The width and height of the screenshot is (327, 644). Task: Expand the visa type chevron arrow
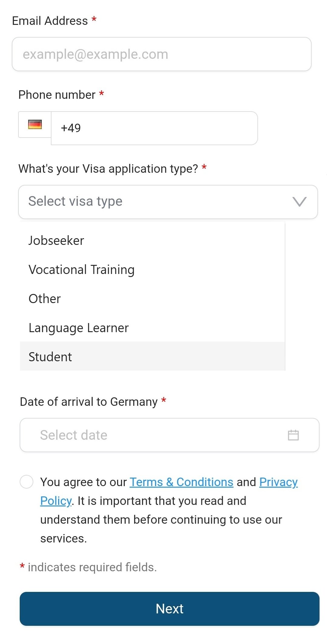299,202
